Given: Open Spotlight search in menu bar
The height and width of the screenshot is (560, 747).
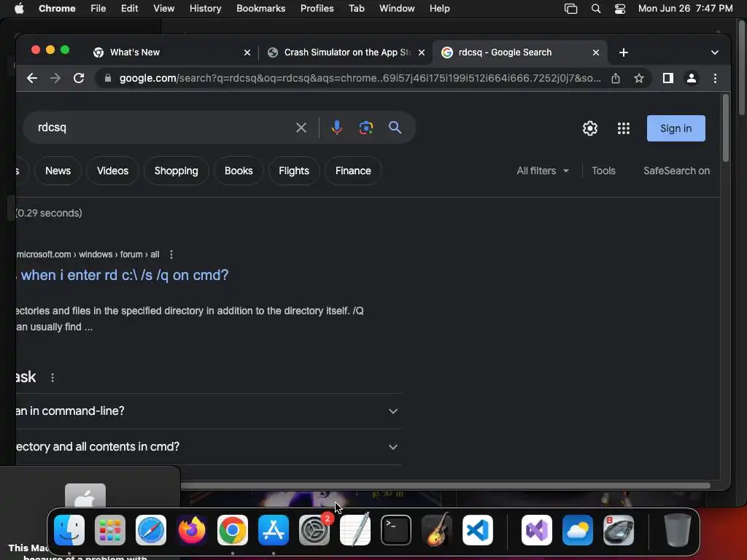Looking at the screenshot, I should point(595,9).
